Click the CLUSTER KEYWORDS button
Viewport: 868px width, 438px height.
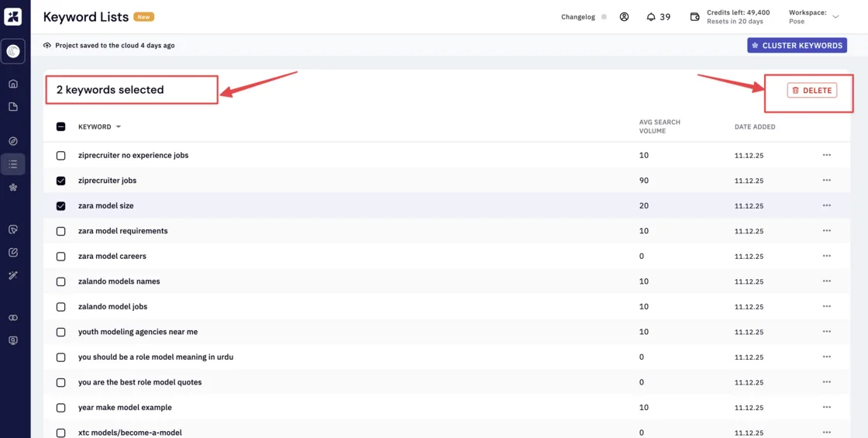pos(797,46)
